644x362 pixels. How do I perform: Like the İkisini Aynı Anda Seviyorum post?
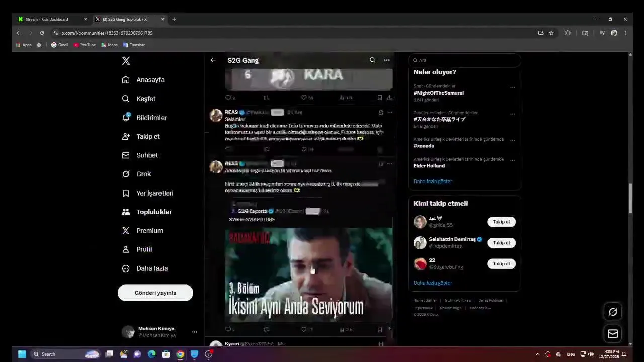[x=304, y=330]
